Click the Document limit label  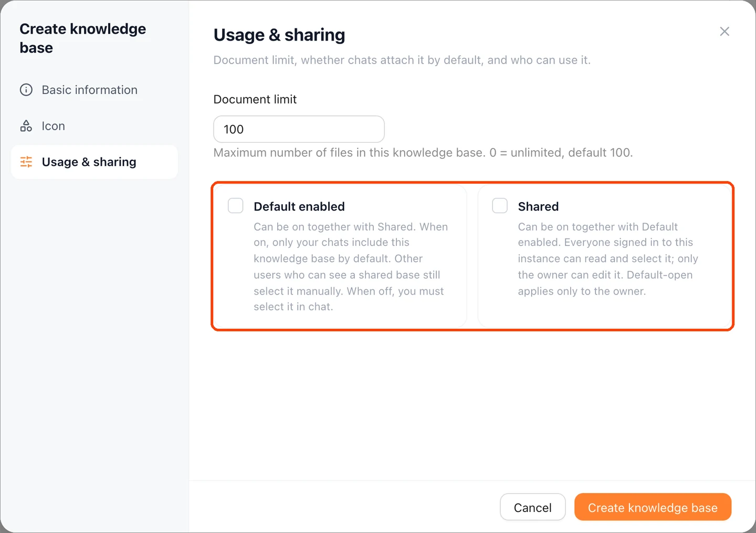pyautogui.click(x=255, y=99)
